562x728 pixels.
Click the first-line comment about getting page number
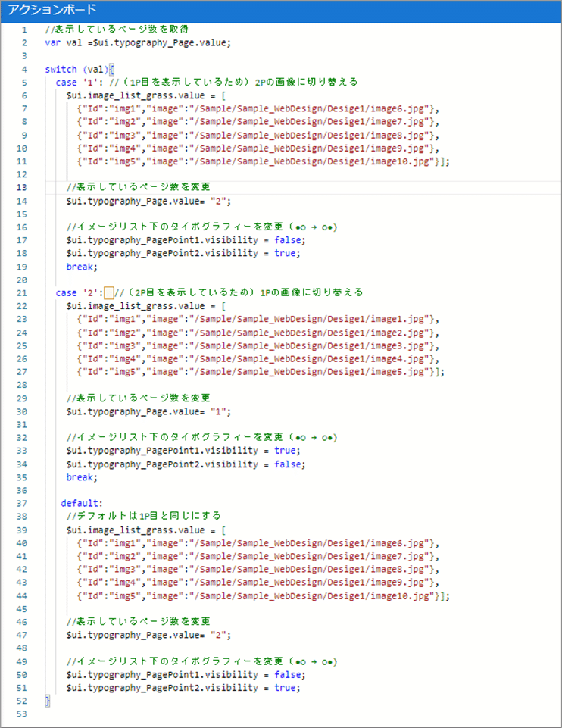coord(117,30)
